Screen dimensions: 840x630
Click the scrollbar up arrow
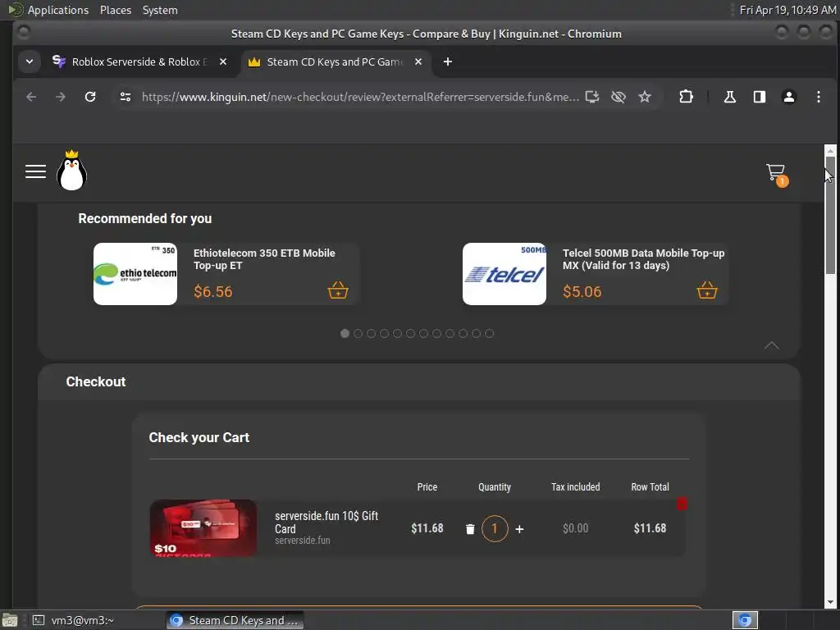[x=830, y=151]
